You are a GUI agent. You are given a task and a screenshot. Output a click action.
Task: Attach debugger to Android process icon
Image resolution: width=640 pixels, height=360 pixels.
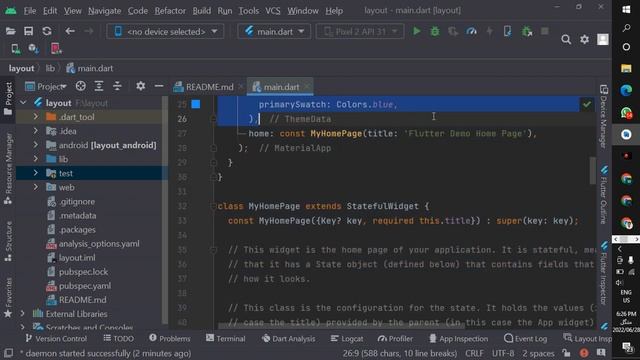(527, 31)
